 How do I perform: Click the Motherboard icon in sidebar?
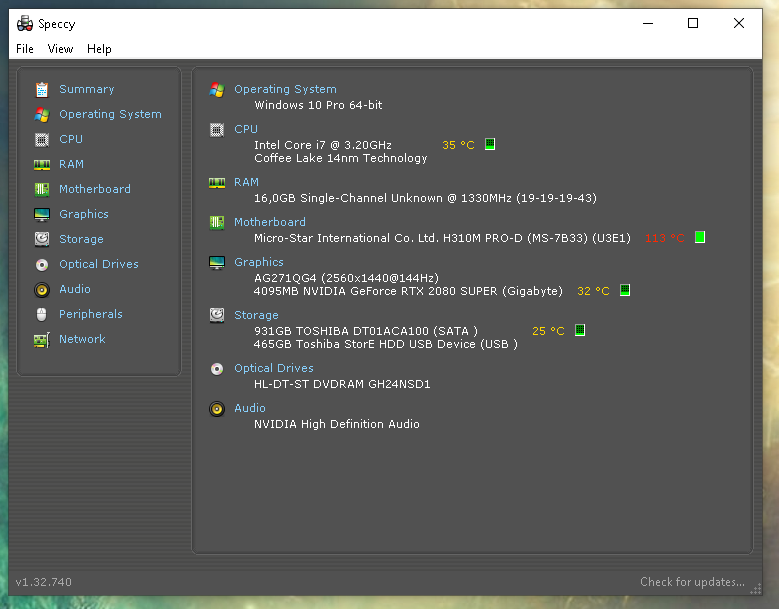pos(42,189)
